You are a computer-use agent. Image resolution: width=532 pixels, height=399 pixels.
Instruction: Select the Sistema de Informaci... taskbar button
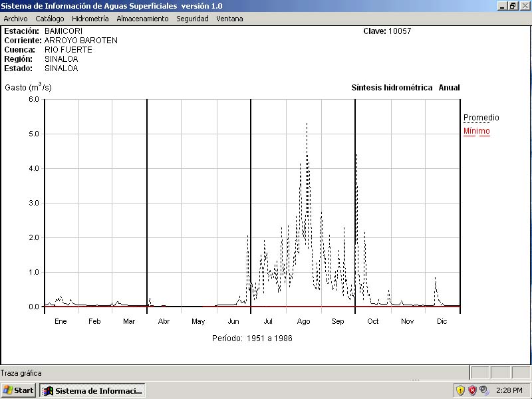(92, 390)
